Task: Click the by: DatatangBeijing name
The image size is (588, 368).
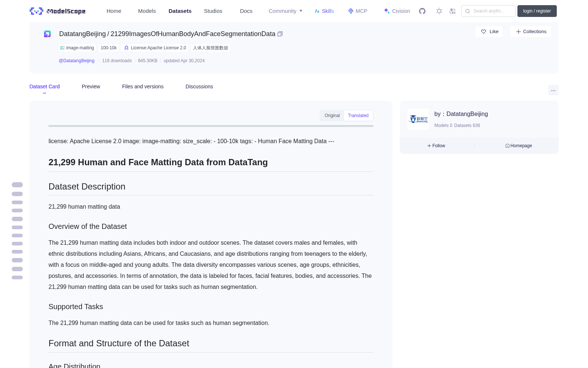Action: click(x=461, y=114)
